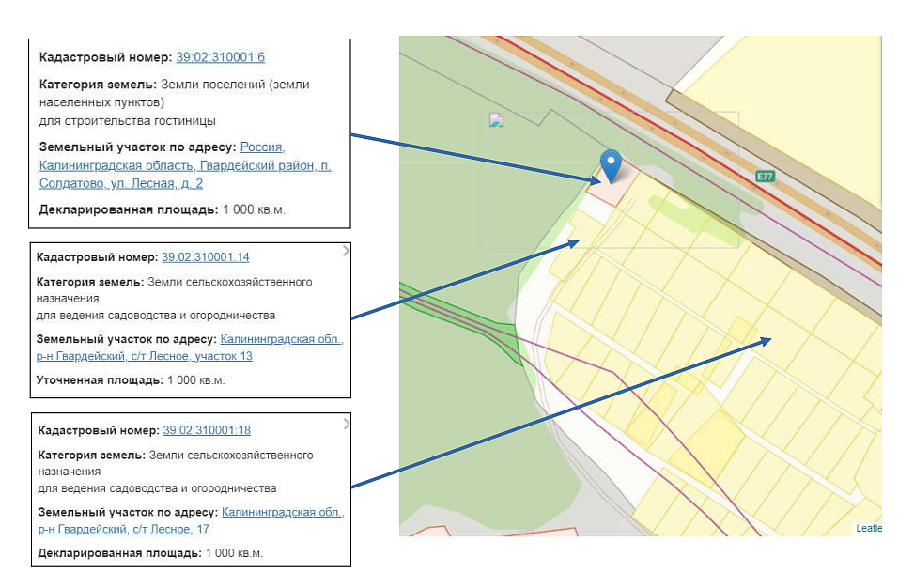Select 'Декларированная площадь' in 39:02:310001:18 card
This screenshot has height=588, width=914.
coord(119,553)
